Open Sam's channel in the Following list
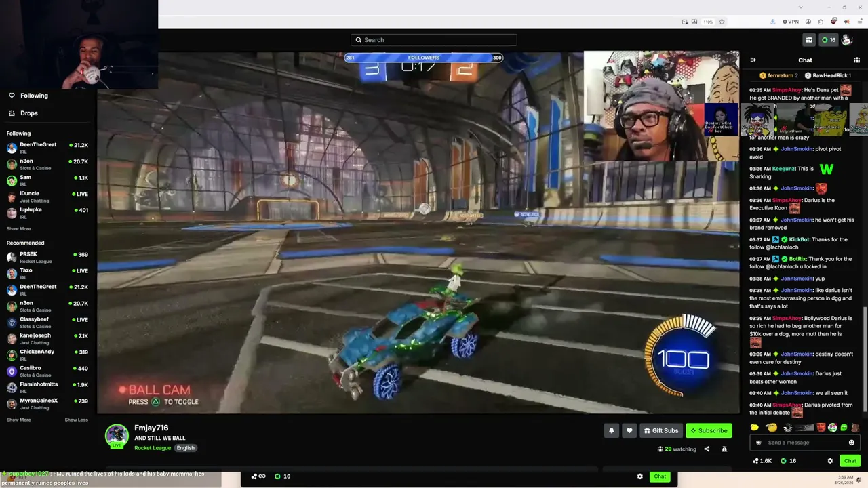Viewport: 868px width, 488px height. [x=47, y=180]
